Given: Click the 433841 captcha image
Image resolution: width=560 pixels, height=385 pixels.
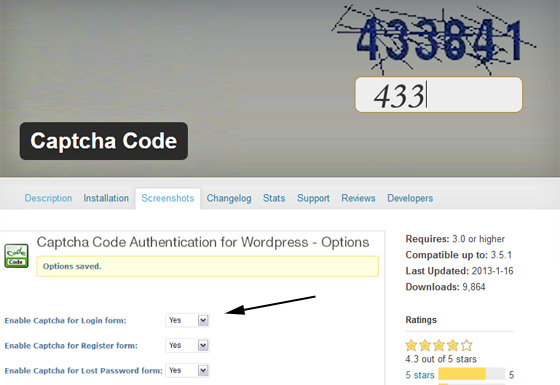Looking at the screenshot, I should point(434,39).
